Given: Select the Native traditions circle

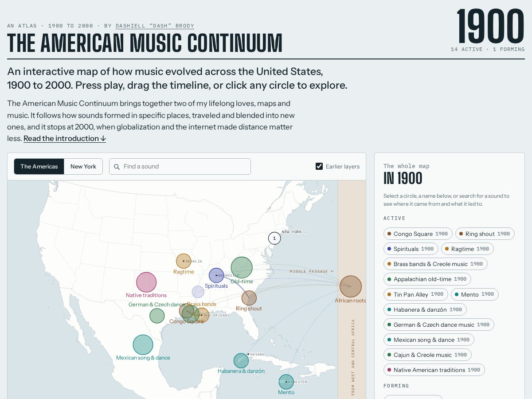Looking at the screenshot, I should [x=146, y=282].
